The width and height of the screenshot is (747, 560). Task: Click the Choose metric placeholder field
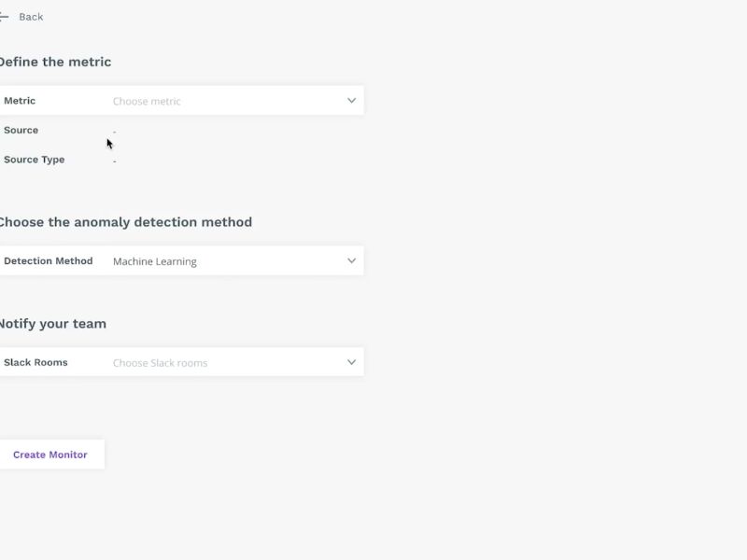[x=147, y=101]
